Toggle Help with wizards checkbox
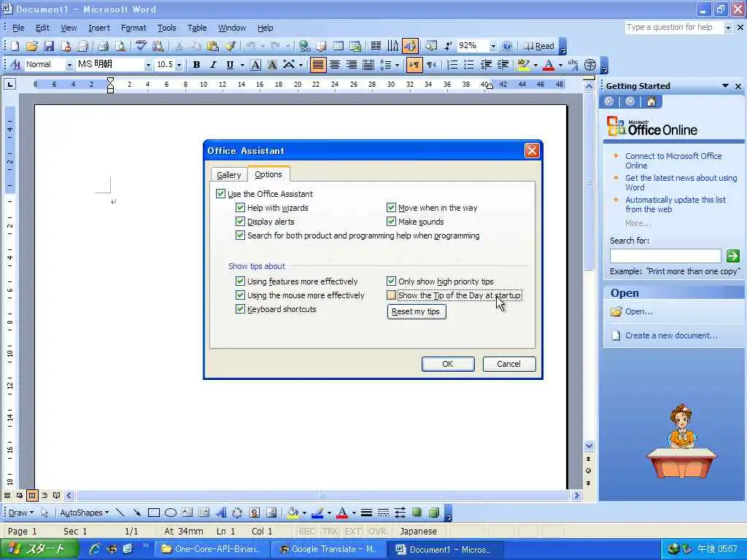Viewport: 747px width, 560px height. coord(240,208)
